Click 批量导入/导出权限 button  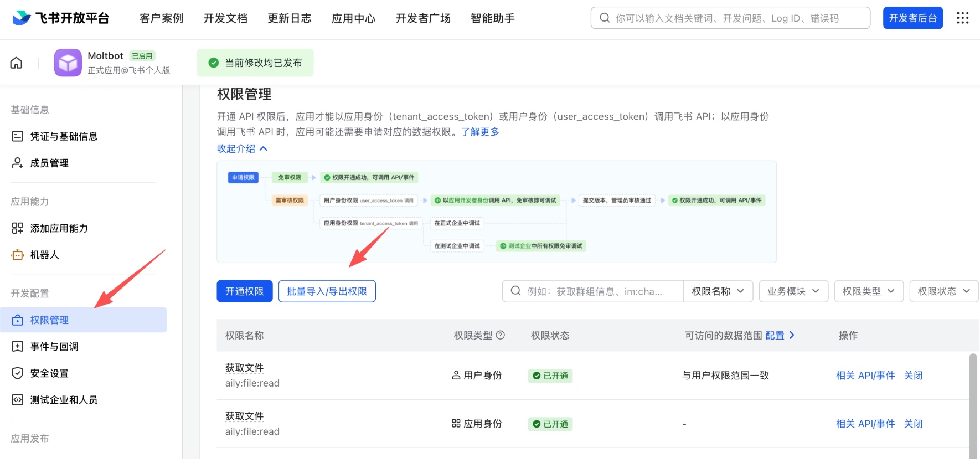click(x=327, y=291)
